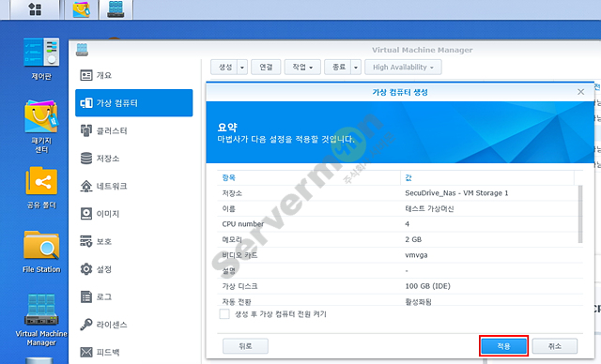The image size is (601, 364).
Task: Go to the 라이센스 section
Action: [112, 325]
